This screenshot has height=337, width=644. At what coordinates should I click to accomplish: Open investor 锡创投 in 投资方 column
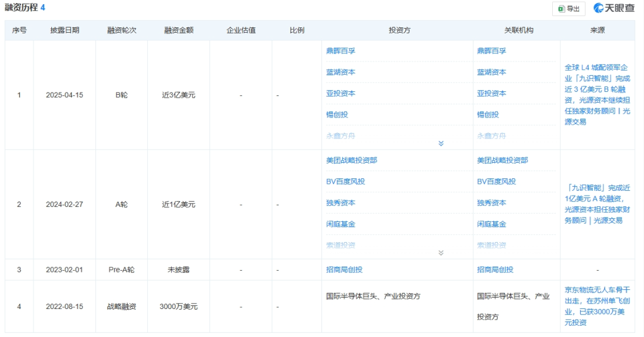pyautogui.click(x=337, y=115)
